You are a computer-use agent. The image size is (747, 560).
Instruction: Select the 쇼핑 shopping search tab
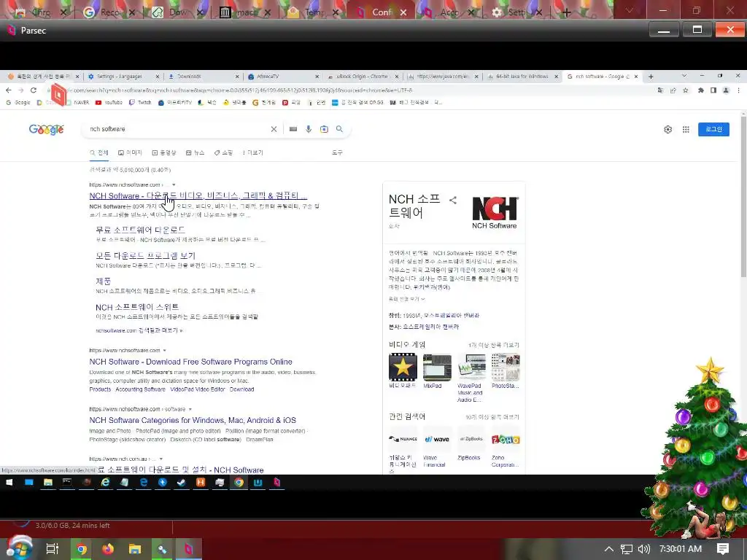[223, 153]
